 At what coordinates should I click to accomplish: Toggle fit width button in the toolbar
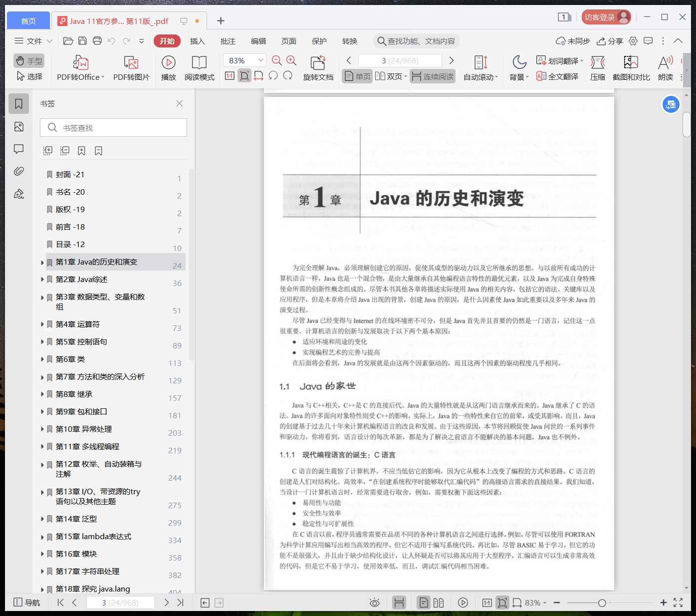click(258, 76)
